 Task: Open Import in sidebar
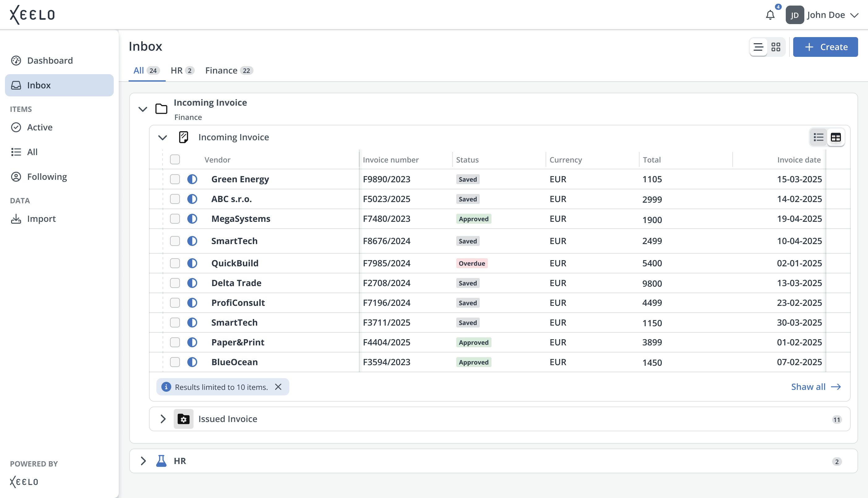(x=41, y=218)
